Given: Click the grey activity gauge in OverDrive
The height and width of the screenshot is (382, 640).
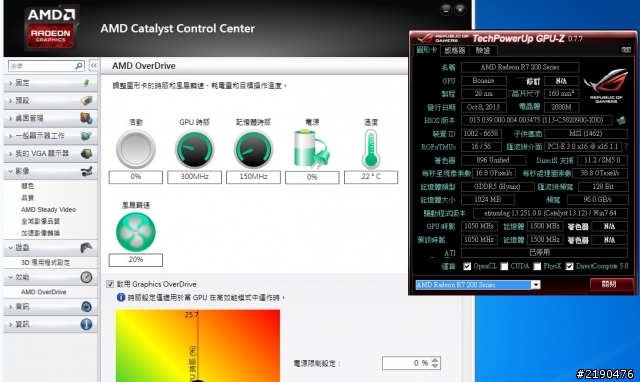Looking at the screenshot, I should (x=136, y=149).
